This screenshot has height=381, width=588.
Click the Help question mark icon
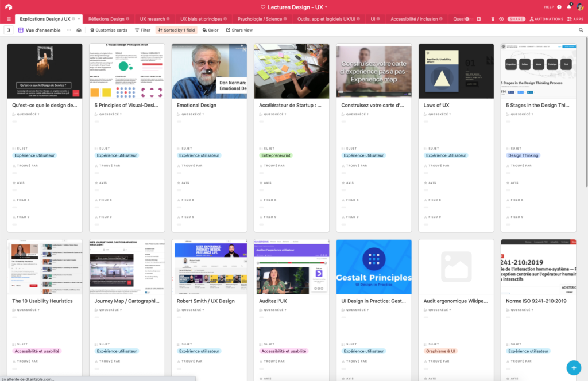click(x=559, y=7)
